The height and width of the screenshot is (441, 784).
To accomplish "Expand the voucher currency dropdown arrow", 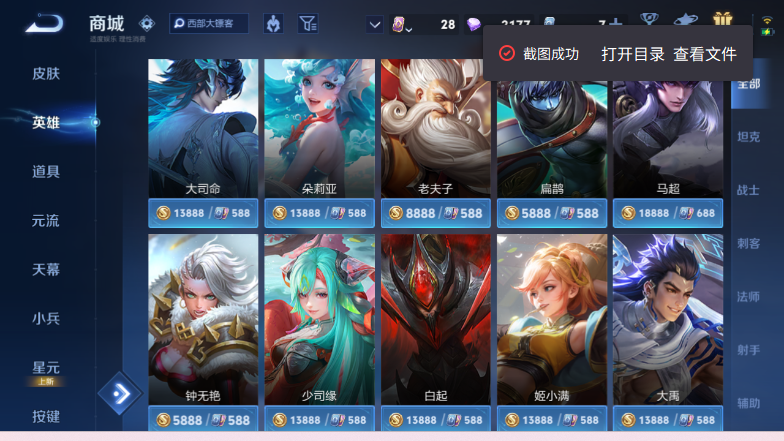I will point(409,30).
